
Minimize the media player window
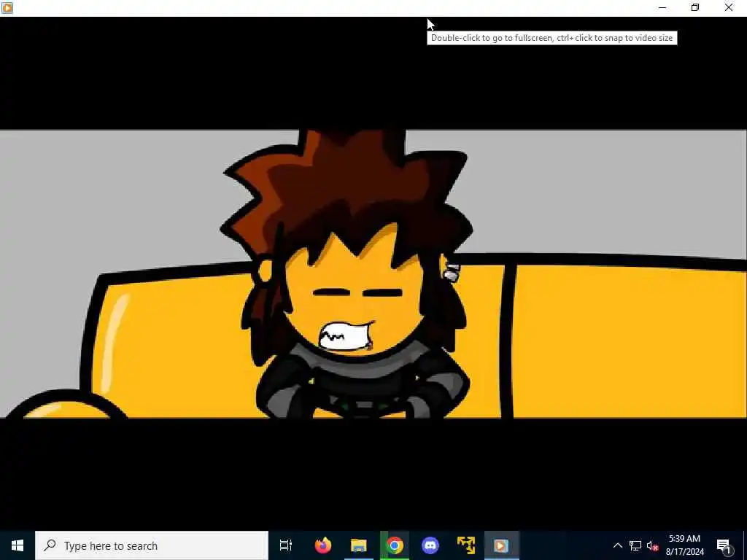pyautogui.click(x=662, y=7)
